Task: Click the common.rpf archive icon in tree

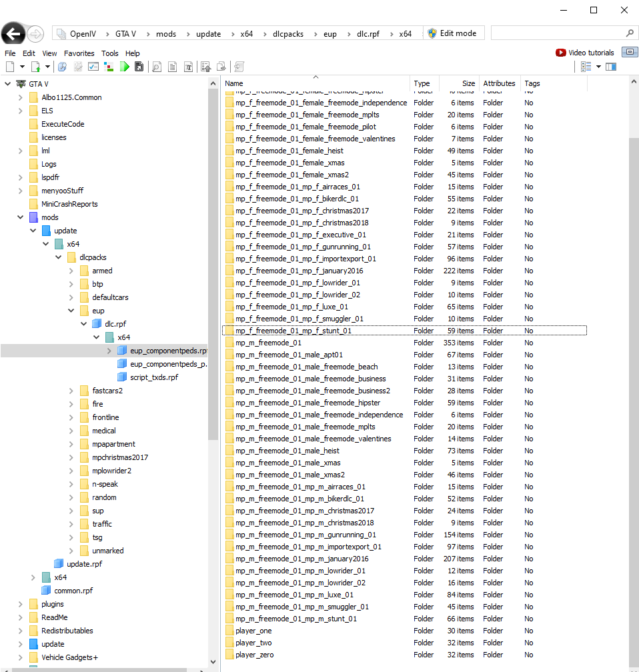Action: (x=46, y=591)
